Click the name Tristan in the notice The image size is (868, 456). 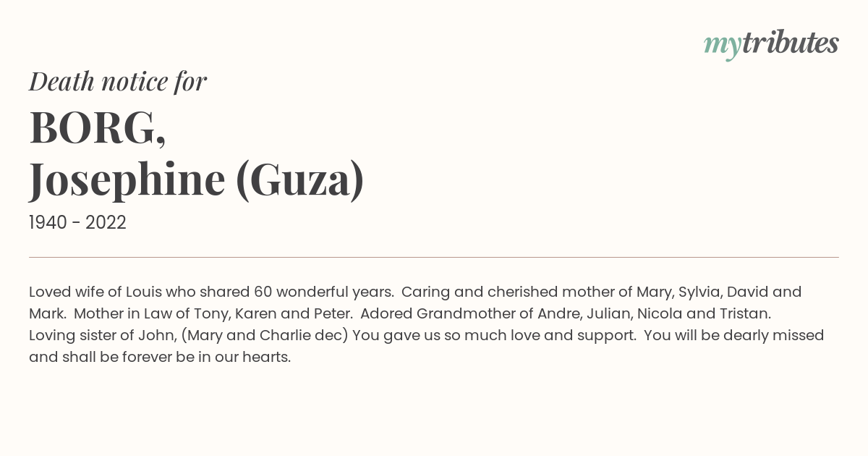[746, 314]
